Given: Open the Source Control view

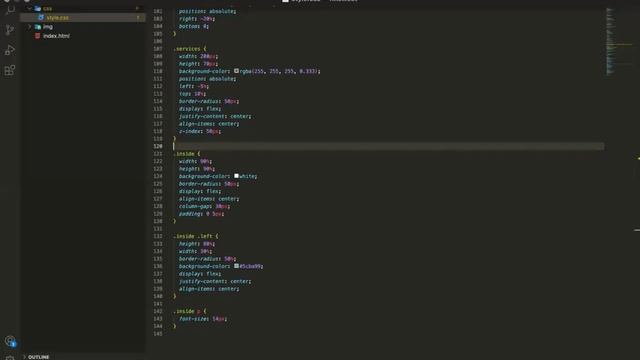Looking at the screenshot, I should 10,29.
